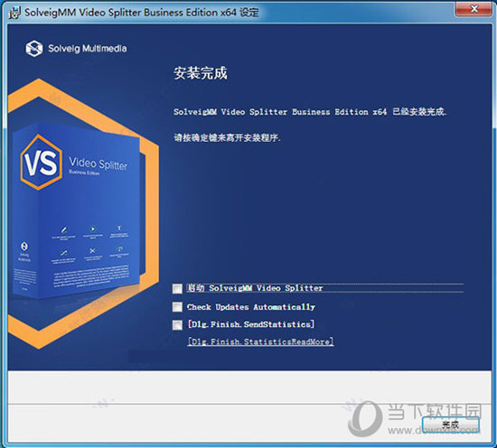
Task: Click the Solveig Multimedia brand text
Action: [87, 49]
